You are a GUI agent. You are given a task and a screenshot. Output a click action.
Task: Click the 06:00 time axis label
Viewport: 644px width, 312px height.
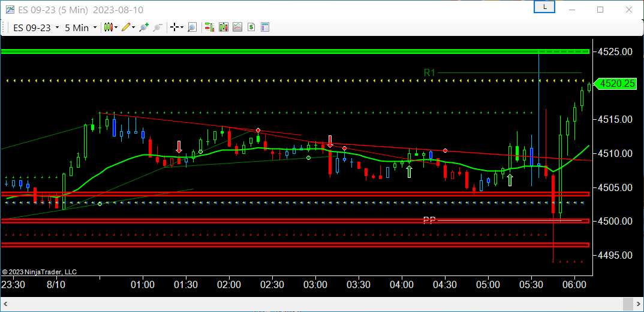click(x=574, y=284)
